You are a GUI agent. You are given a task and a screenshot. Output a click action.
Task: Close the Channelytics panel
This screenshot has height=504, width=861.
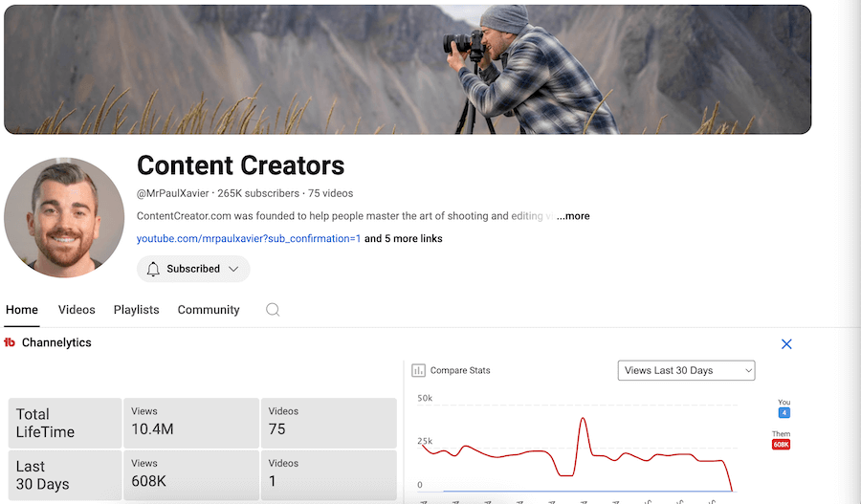click(x=786, y=344)
